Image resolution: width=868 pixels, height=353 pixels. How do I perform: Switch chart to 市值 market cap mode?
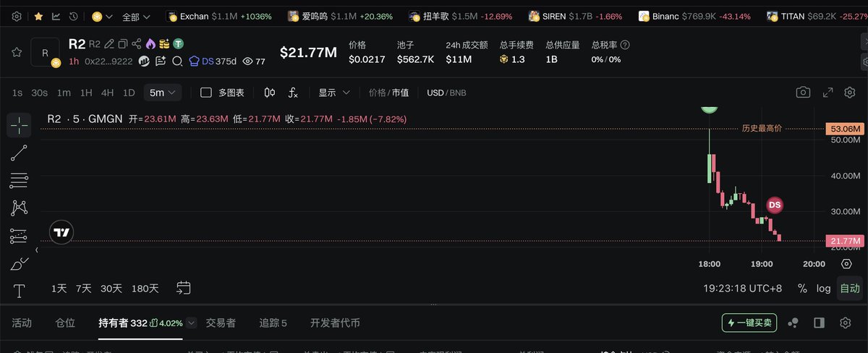point(400,93)
